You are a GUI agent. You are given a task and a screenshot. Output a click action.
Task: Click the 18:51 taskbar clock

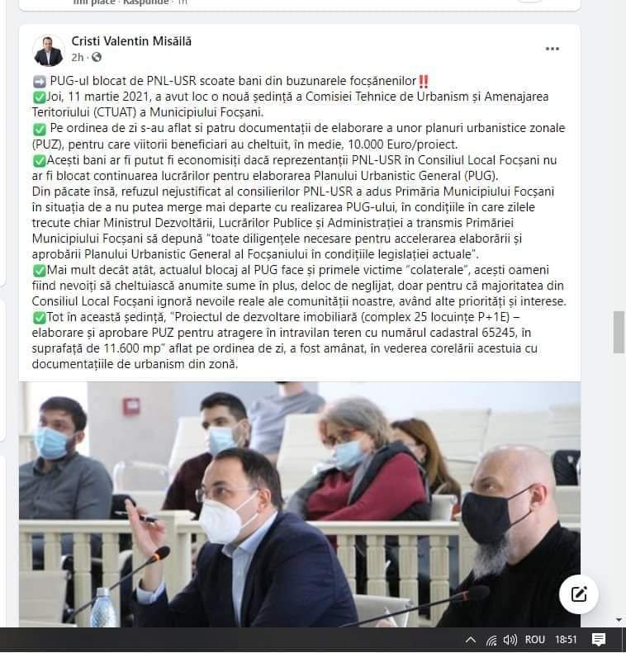tap(566, 640)
